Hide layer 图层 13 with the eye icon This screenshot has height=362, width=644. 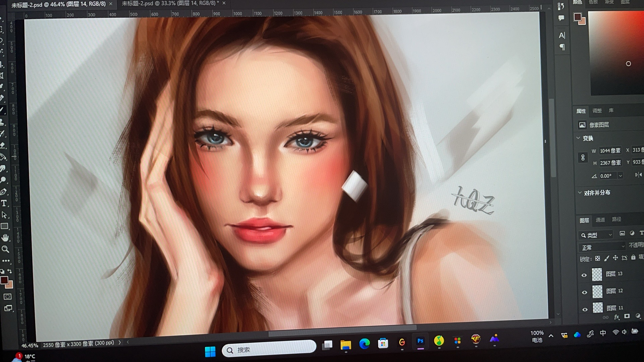(x=584, y=275)
